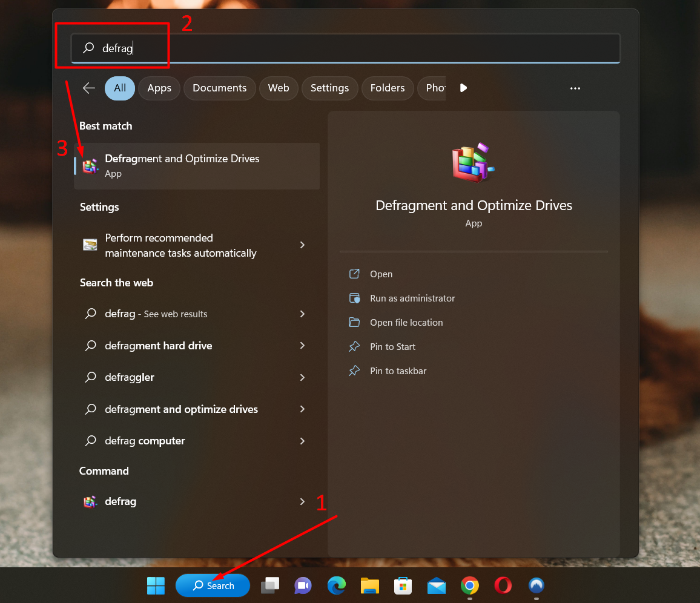Click the maintenance tasks settings icon
700x603 pixels.
[90, 245]
